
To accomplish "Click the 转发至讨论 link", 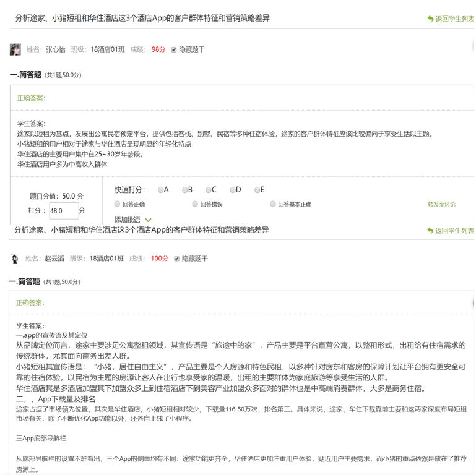I will tap(442, 204).
